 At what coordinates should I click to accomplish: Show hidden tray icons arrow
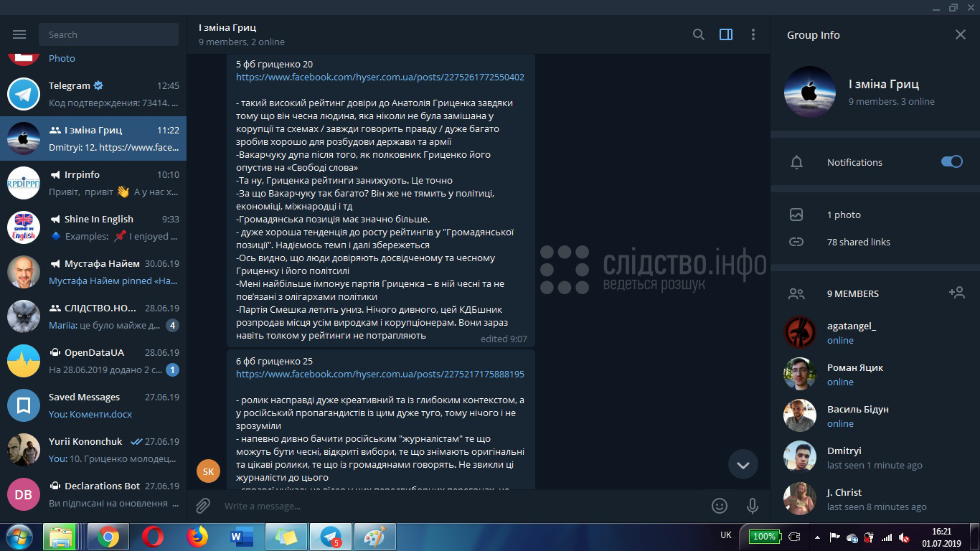click(x=817, y=537)
